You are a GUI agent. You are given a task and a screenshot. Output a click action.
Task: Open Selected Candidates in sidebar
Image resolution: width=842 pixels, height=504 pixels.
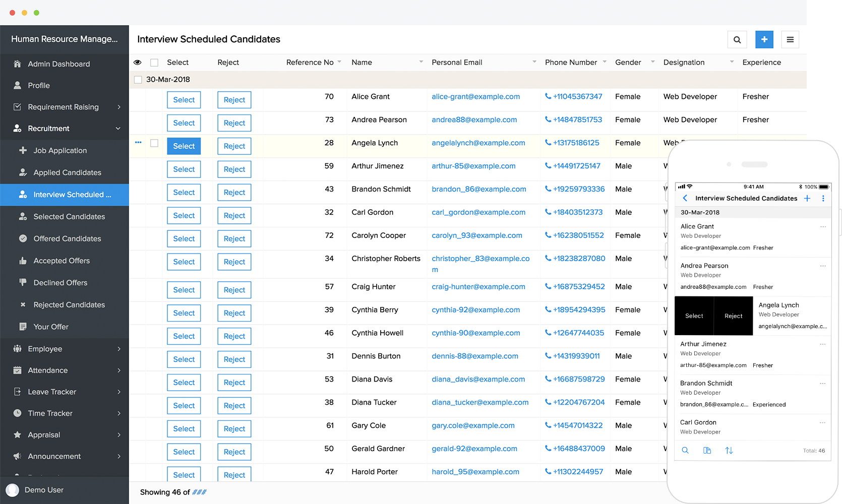[69, 217]
